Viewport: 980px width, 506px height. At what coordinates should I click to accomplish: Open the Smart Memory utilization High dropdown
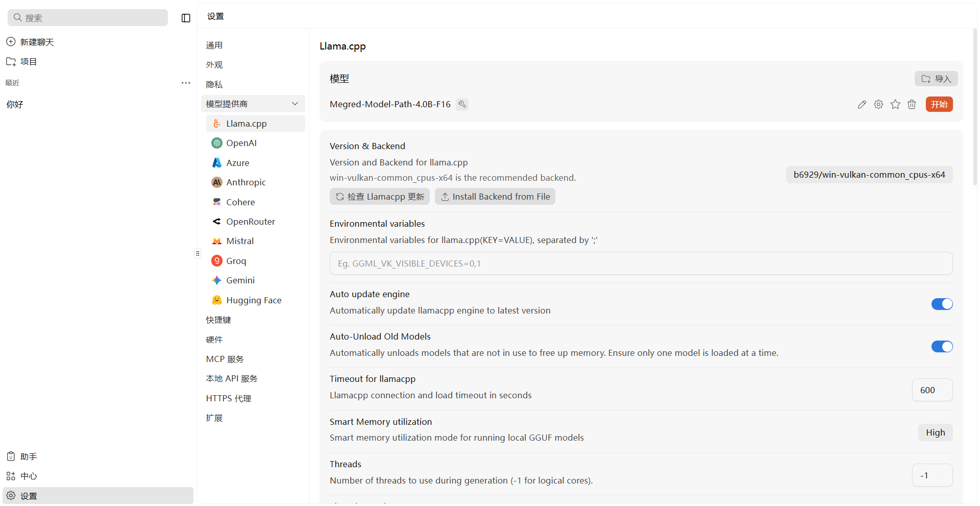coord(935,432)
